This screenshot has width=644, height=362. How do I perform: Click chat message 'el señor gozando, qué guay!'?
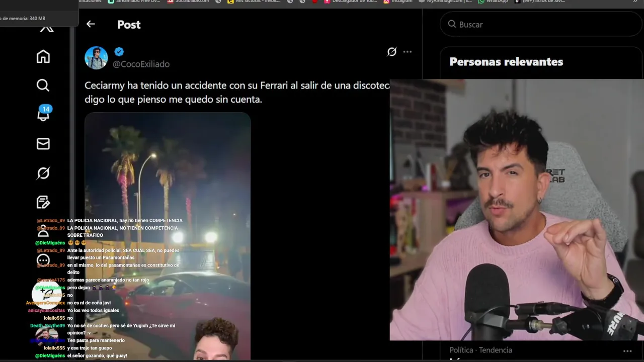(x=97, y=355)
